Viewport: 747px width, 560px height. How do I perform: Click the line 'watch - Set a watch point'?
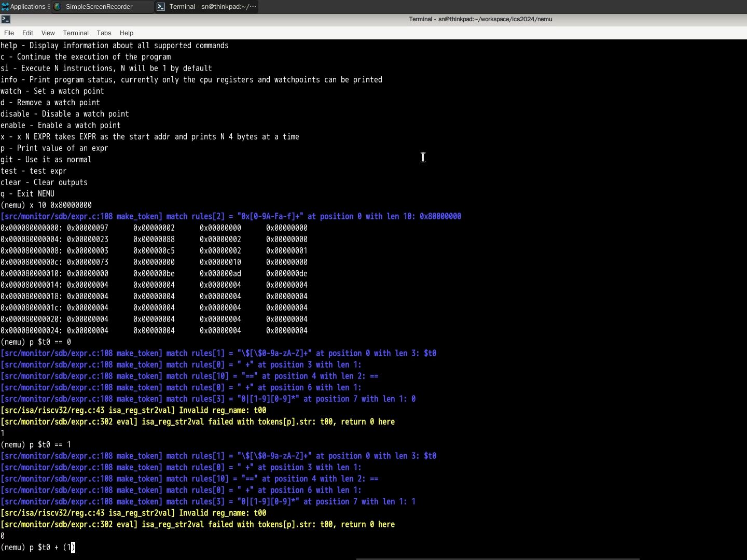coord(52,91)
